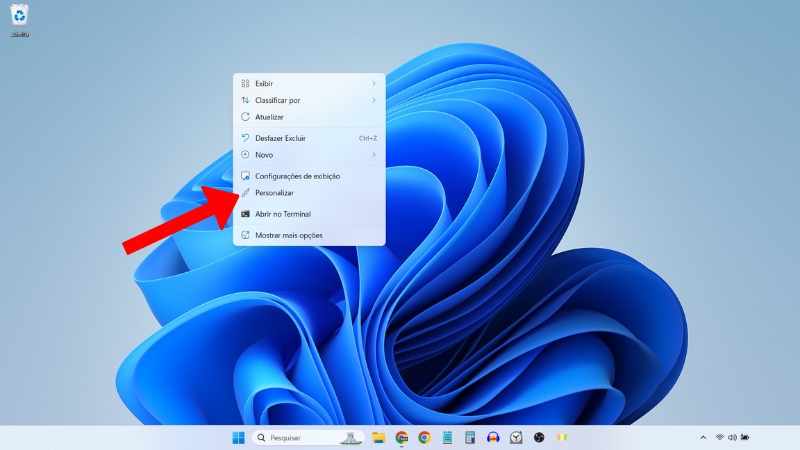Open the Notepad taskbar icon

tap(447, 437)
